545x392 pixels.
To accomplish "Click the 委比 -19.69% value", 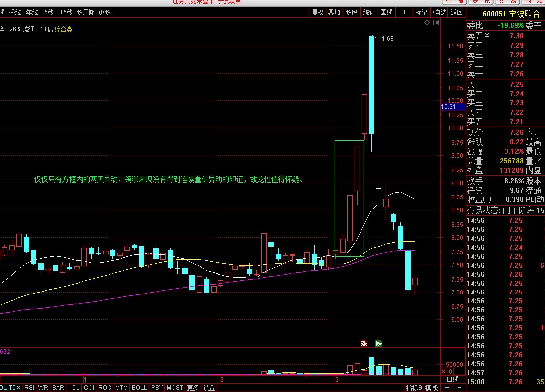I will (x=511, y=25).
